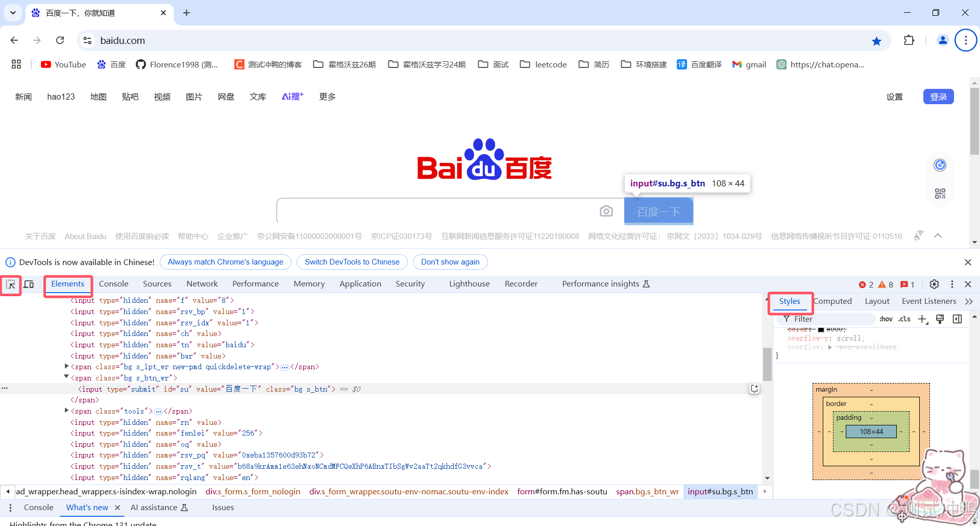The height and width of the screenshot is (526, 980).
Task: Bookmark star icon in address bar
Action: [876, 41]
